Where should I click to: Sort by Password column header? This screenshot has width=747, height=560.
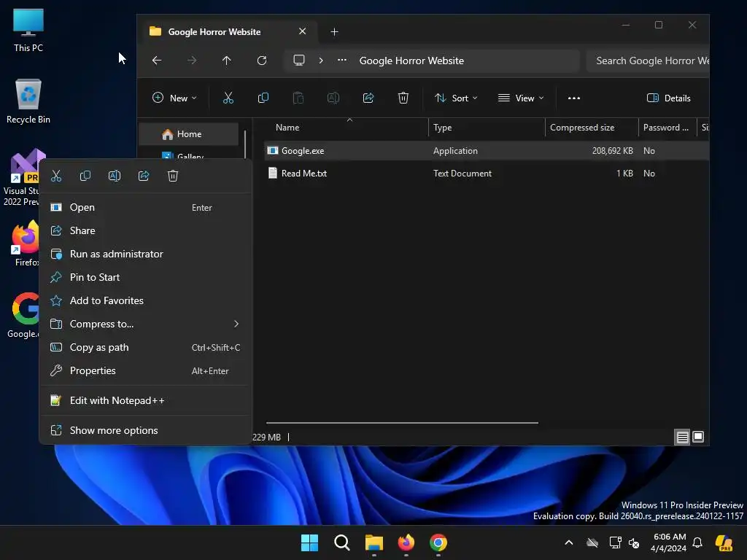click(667, 128)
